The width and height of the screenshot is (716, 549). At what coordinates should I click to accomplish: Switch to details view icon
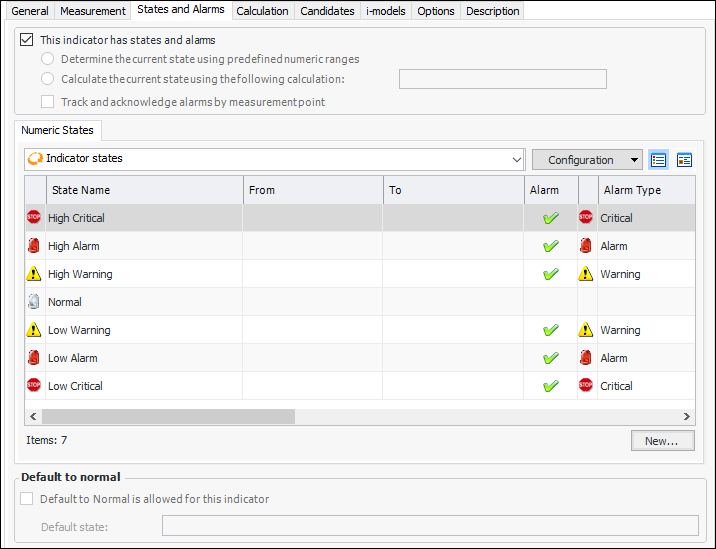(x=685, y=160)
